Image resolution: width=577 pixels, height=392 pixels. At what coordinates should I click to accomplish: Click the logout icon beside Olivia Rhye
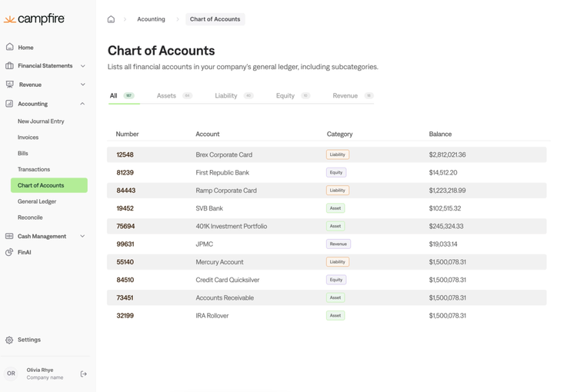[x=84, y=374]
